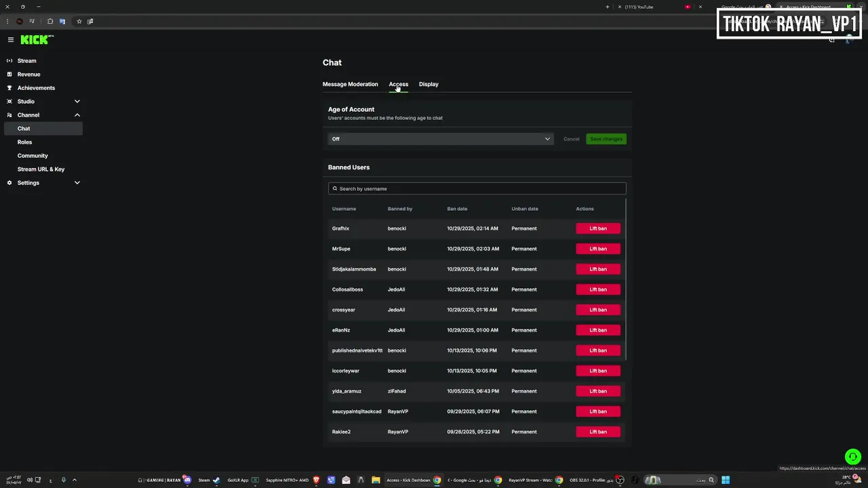This screenshot has height=488, width=868.
Task: Click the Steam icon in taskbar
Action: coord(216,480)
